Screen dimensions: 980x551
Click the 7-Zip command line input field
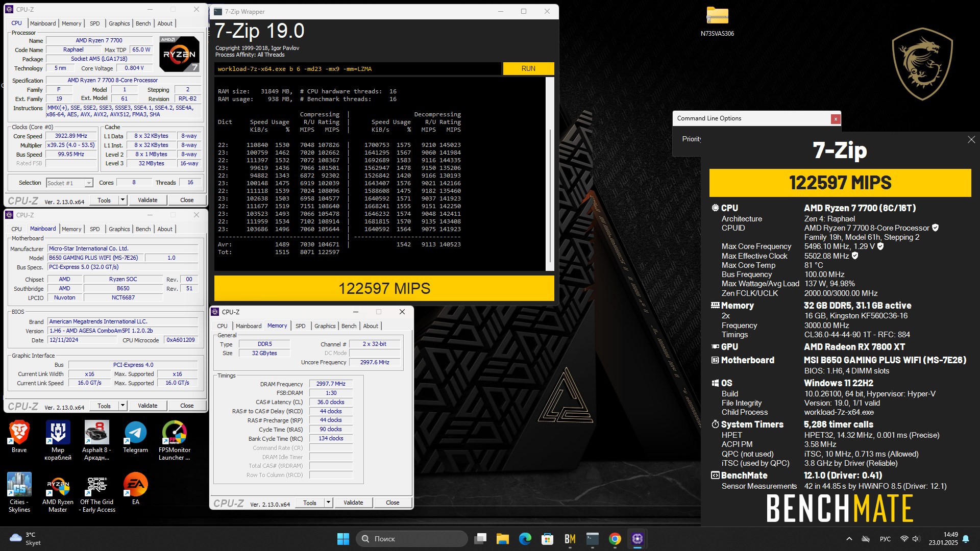pyautogui.click(x=358, y=68)
